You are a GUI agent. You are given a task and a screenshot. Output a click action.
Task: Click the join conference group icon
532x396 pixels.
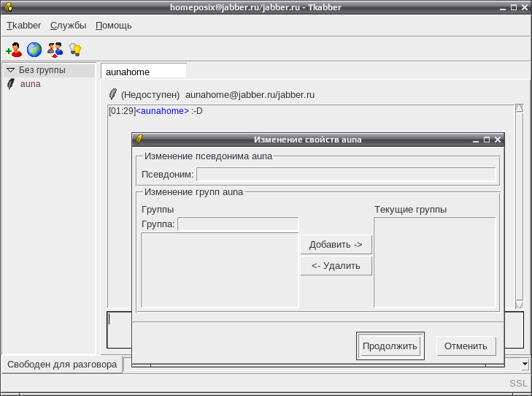55,50
